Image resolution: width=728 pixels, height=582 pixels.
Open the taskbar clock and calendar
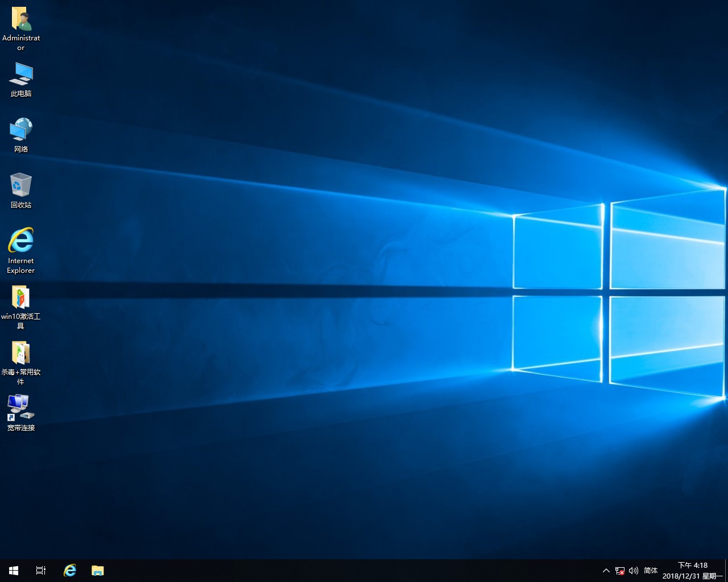pyautogui.click(x=692, y=571)
